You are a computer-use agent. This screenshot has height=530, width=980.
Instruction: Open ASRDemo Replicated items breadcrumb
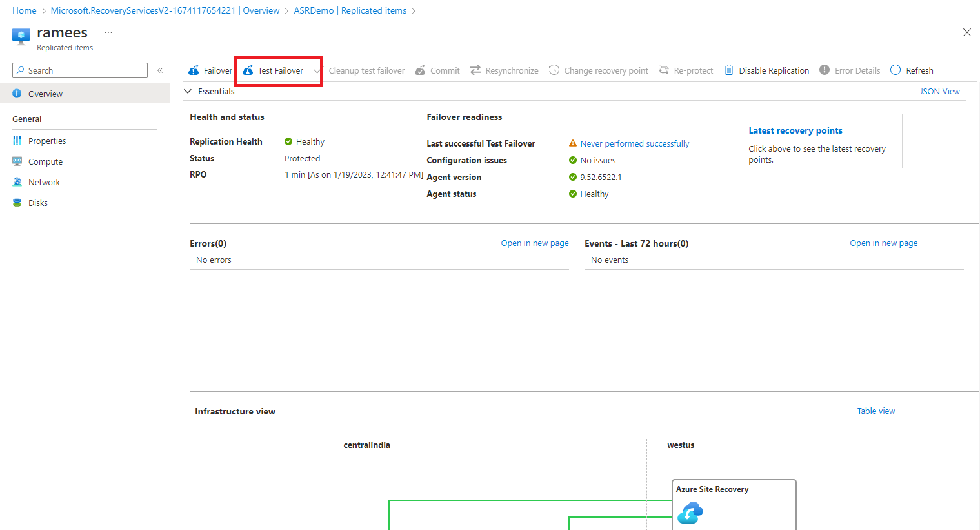click(x=350, y=11)
